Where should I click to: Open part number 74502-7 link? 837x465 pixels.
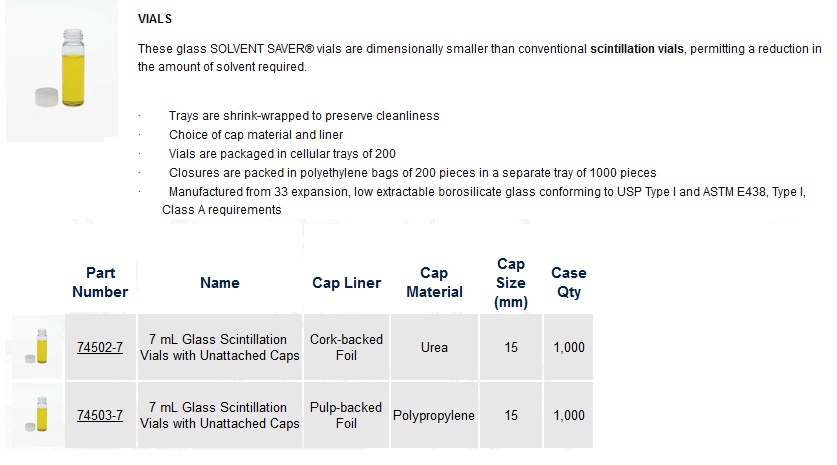[x=100, y=348]
